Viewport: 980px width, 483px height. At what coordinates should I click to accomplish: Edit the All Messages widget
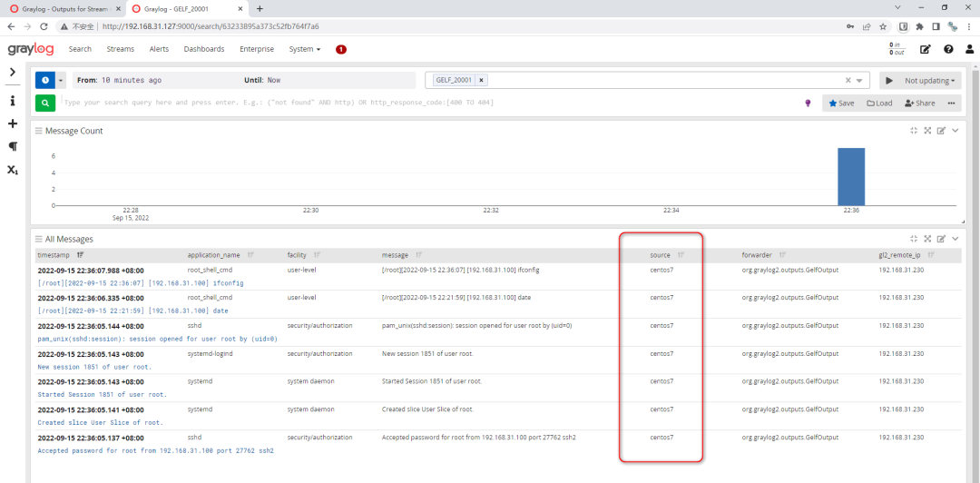point(941,239)
